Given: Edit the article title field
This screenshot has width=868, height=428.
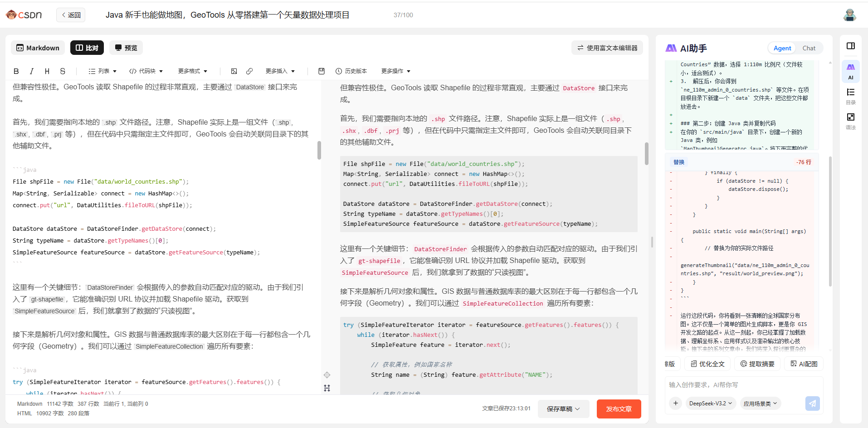Looking at the screenshot, I should click(x=227, y=15).
